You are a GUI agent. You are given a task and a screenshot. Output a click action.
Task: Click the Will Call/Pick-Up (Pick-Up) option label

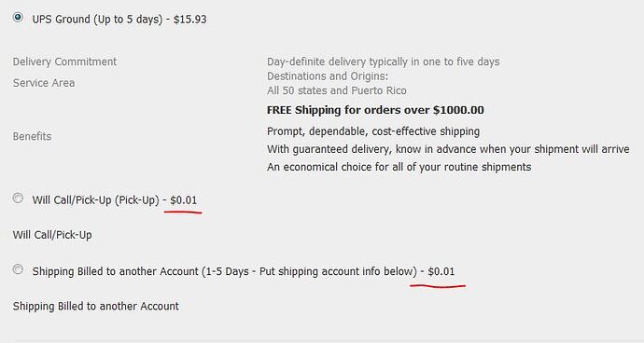click(x=96, y=200)
